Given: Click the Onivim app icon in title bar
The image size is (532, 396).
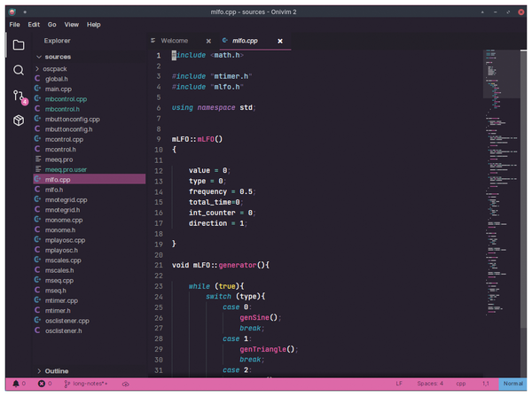Looking at the screenshot, I should [12, 12].
